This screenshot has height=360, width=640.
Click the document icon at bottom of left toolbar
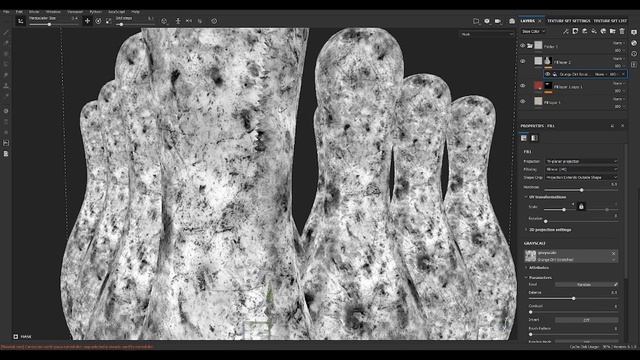click(6, 154)
